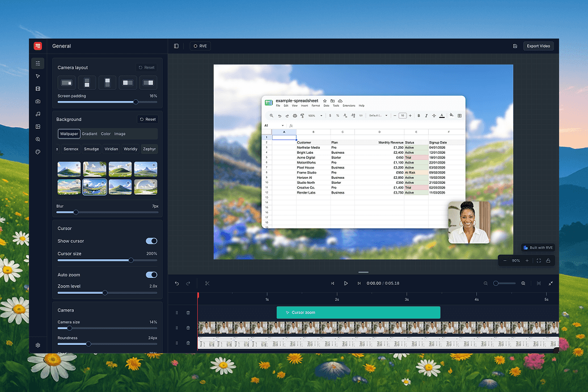Screen dimensions: 588x392
Task: Switch to the Color background tab
Action: [x=106, y=134]
